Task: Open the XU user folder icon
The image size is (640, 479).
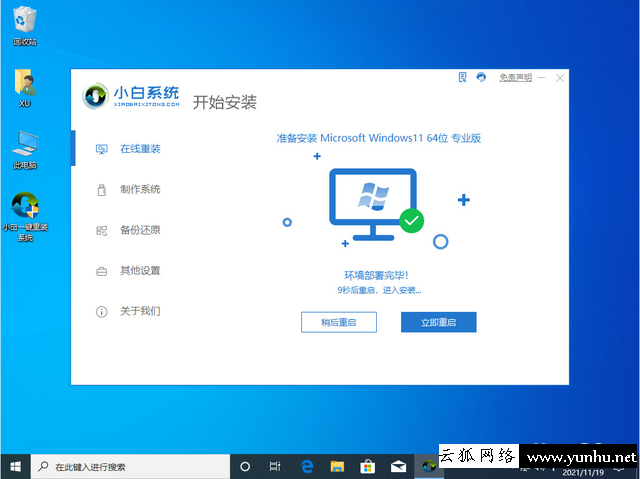Action: coord(24,88)
